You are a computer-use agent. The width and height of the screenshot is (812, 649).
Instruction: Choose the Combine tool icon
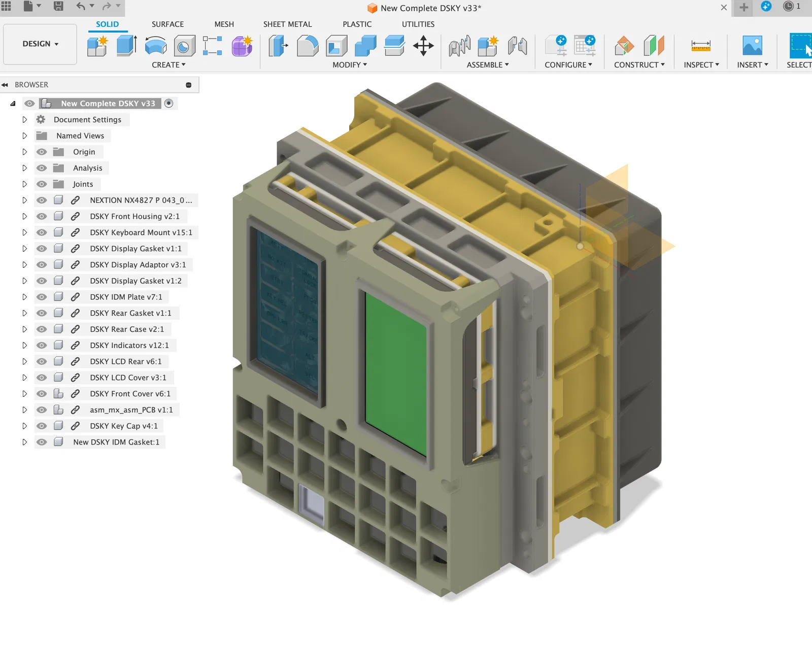[365, 46]
